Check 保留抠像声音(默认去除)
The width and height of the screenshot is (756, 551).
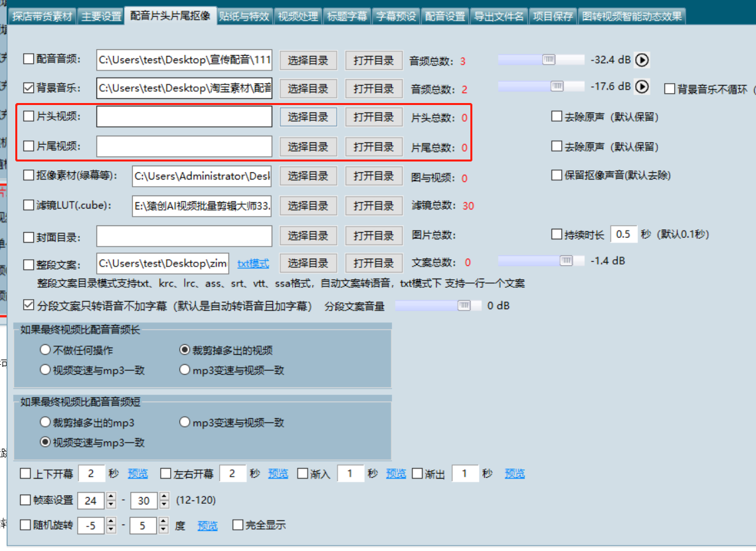tap(557, 175)
